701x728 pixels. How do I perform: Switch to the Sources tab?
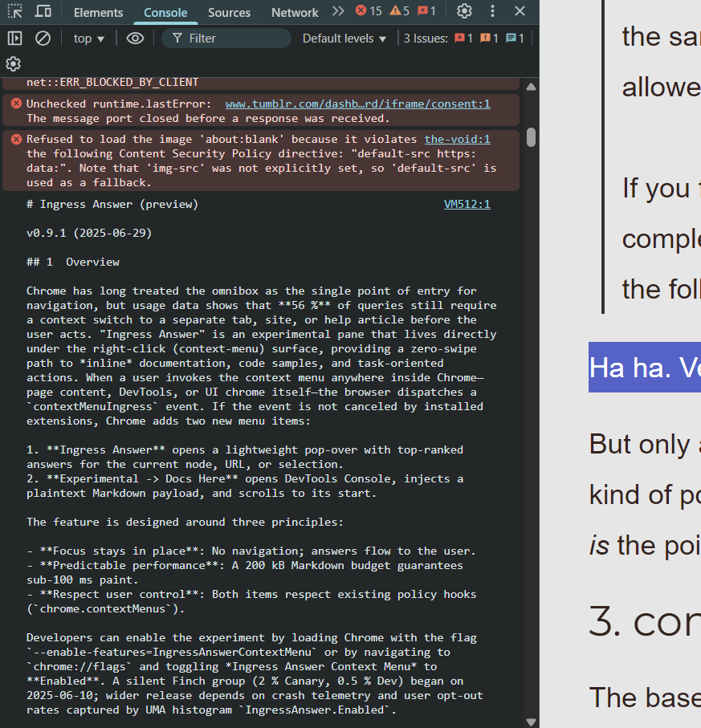tap(229, 12)
